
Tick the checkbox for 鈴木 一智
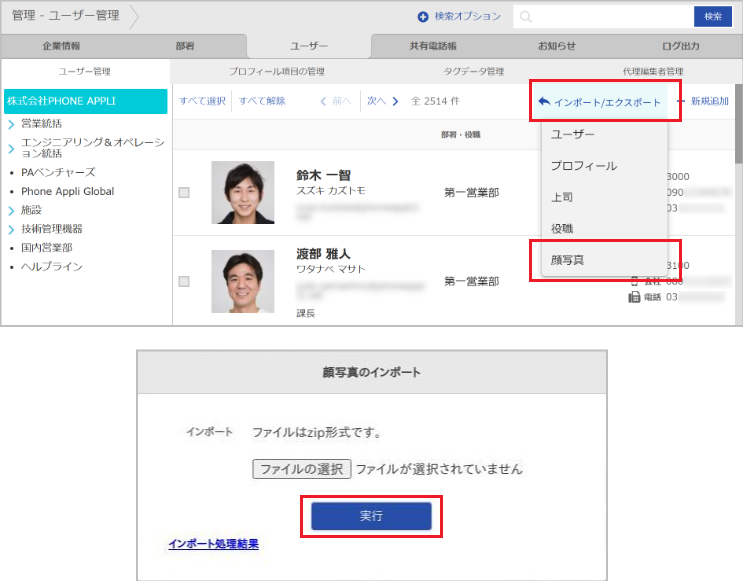point(184,193)
